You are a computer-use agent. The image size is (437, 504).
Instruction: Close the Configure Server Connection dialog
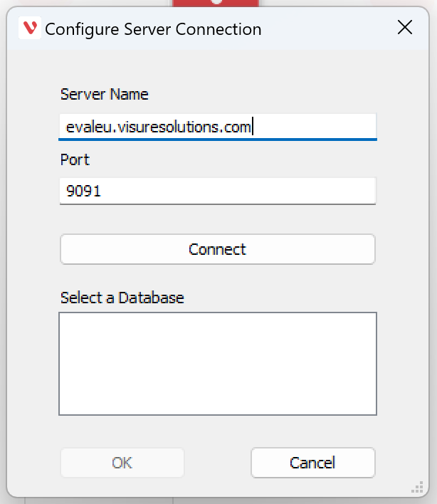[x=404, y=27]
